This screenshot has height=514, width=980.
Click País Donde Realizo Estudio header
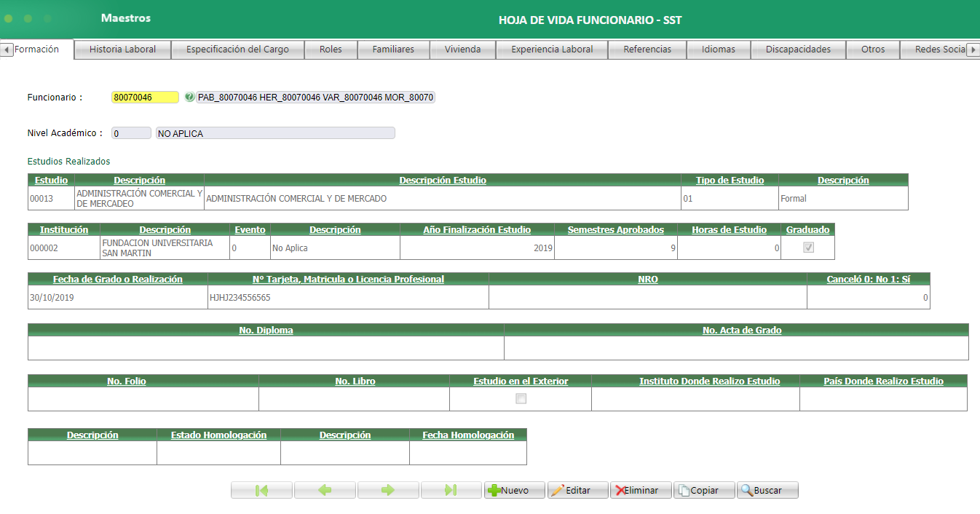[883, 381]
